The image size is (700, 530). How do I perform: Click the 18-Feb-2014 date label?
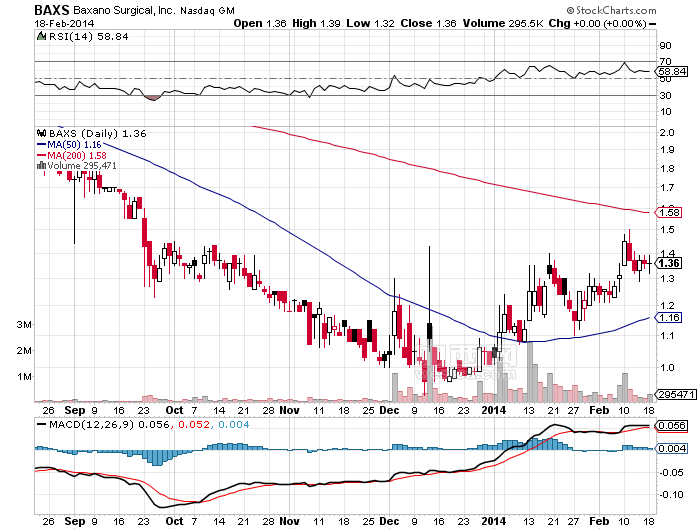(x=64, y=24)
